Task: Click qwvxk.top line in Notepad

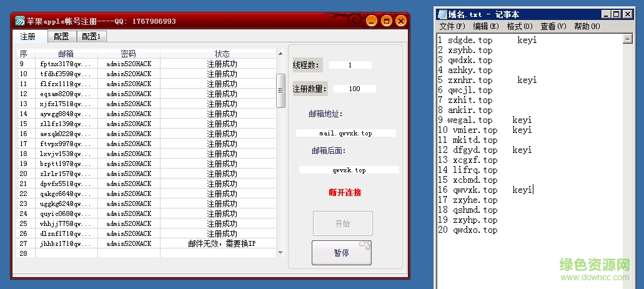Action: click(x=485, y=190)
